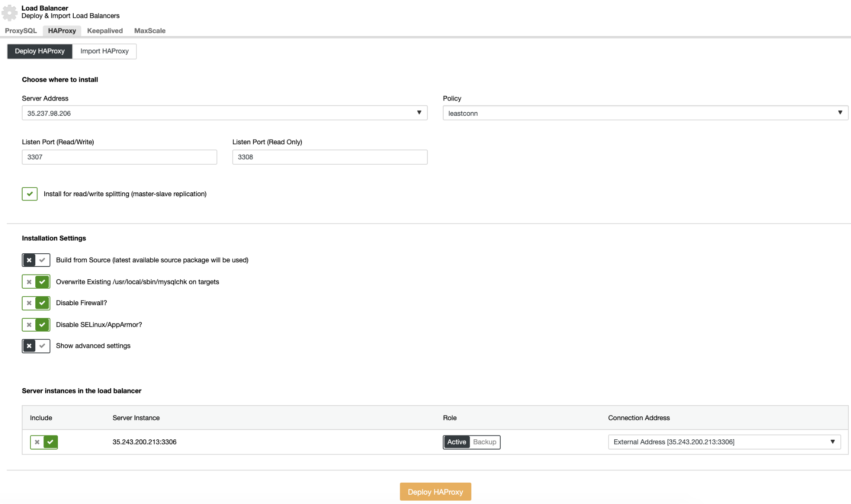Open the Server Address dropdown
851x504 pixels.
pyautogui.click(x=224, y=113)
